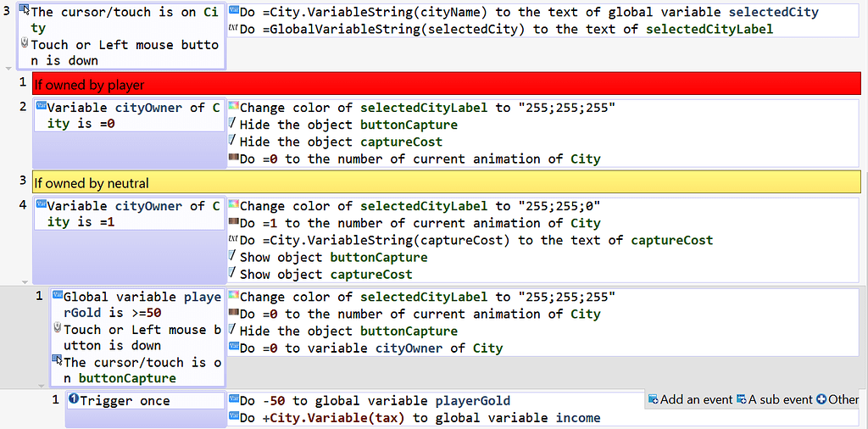
Task: Select the 'Do -50 to global variable playerGold' action
Action: coord(376,400)
